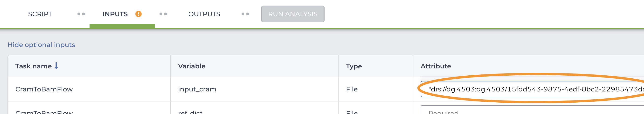Screen dimensions: 644x114
Task: Open the SCRIPT tab
Action: click(x=40, y=14)
